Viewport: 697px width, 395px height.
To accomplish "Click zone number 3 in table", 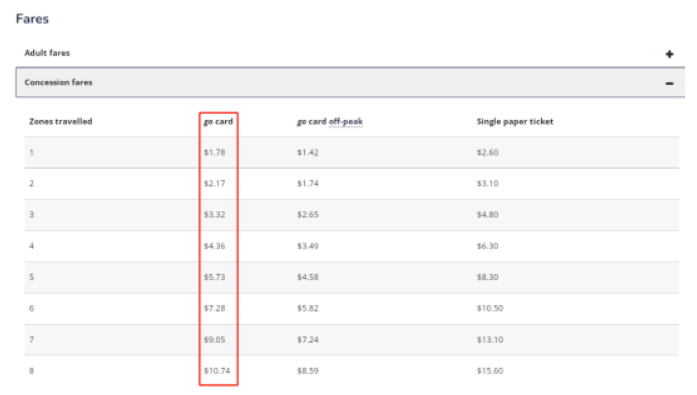I will click(32, 215).
